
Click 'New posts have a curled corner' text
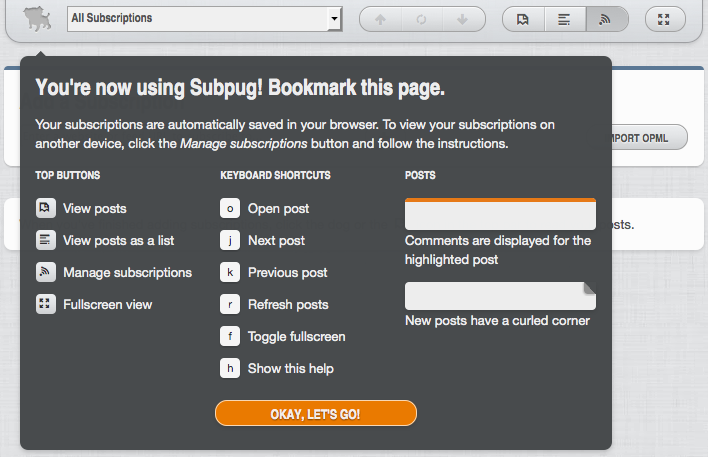497,321
